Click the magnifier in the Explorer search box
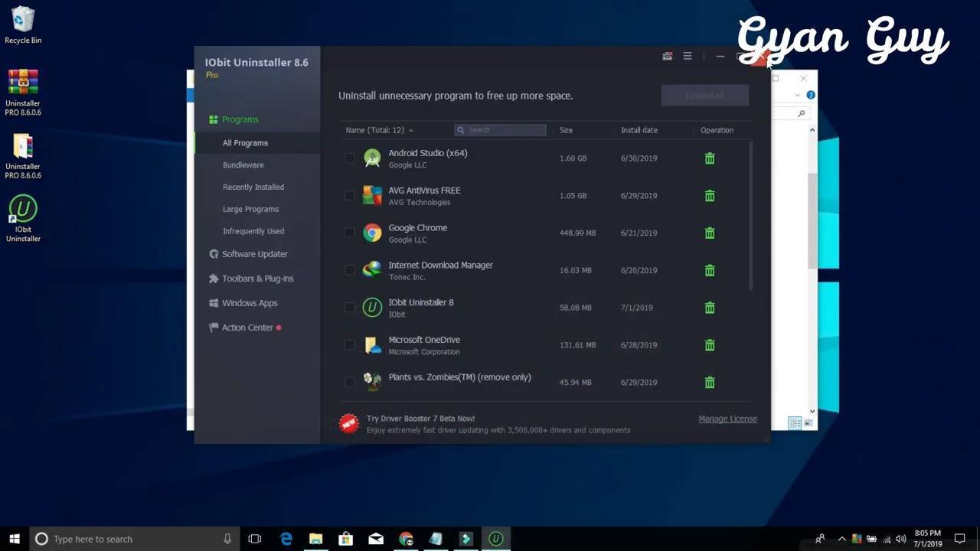 point(802,113)
